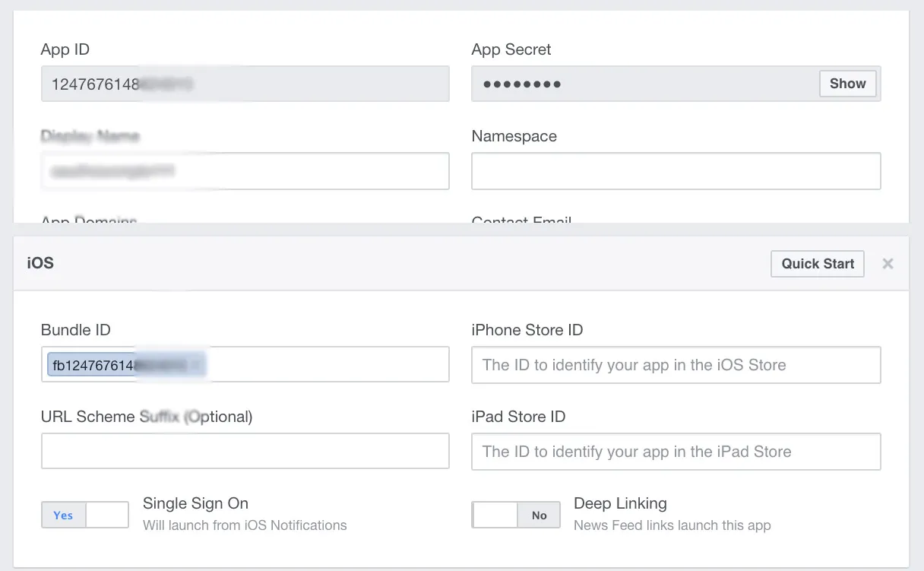Screen dimensions: 924x571
Task: Click the Single Sign On label
Action: pos(195,503)
